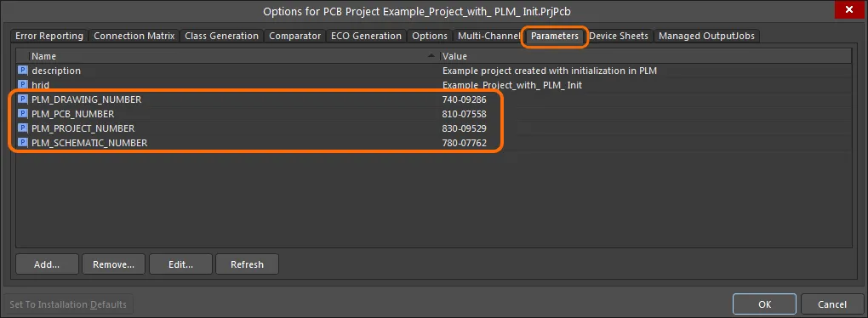Sort parameters using the Name column arrow
The image size is (868, 318).
[431, 56]
